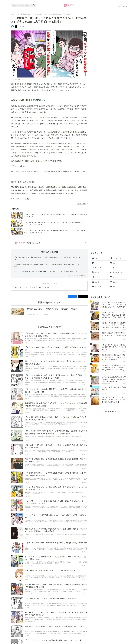
Task: Select the #パパ keyword tag
Action: (26, 287)
